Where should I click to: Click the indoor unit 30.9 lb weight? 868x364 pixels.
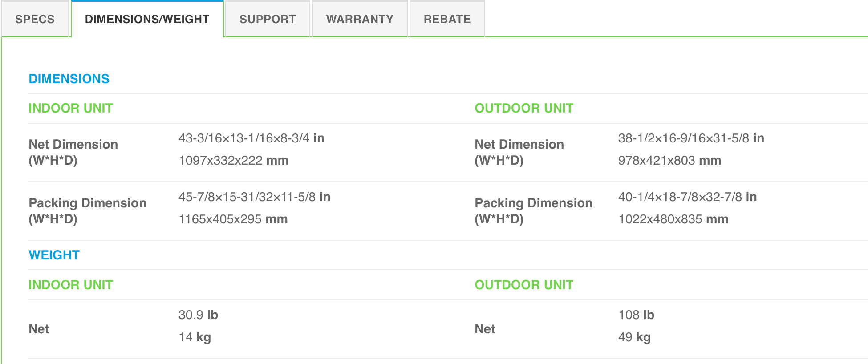[x=198, y=315]
